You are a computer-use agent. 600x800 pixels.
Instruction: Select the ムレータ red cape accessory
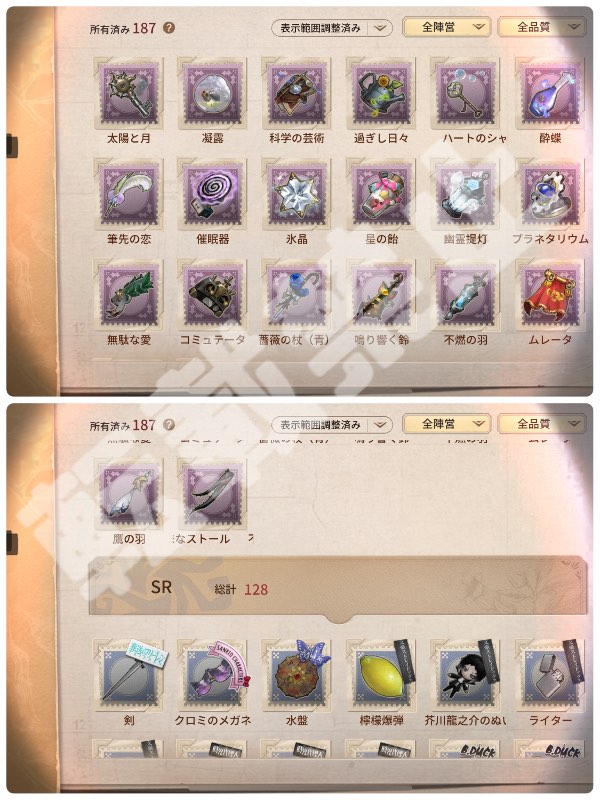(x=549, y=294)
